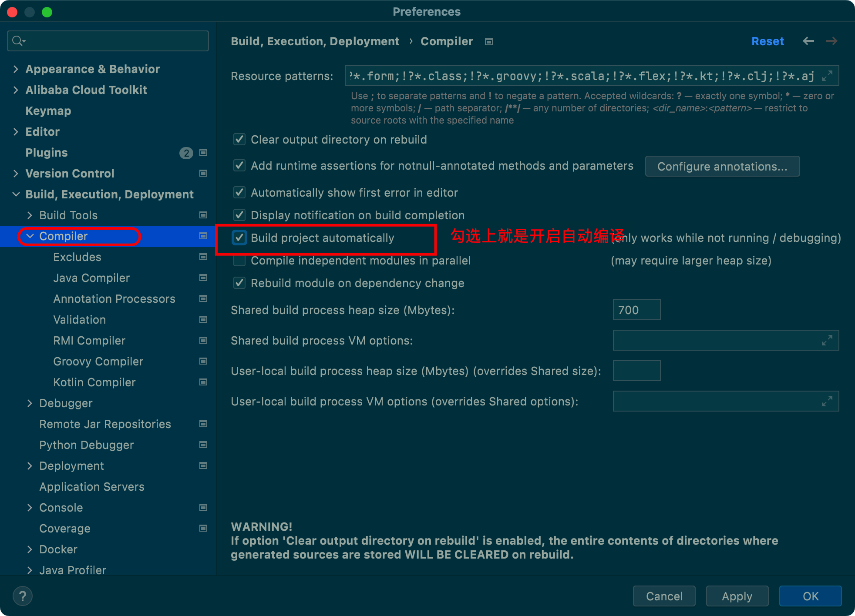Click the shared heap size field
This screenshot has height=616, width=855.
pos(636,310)
